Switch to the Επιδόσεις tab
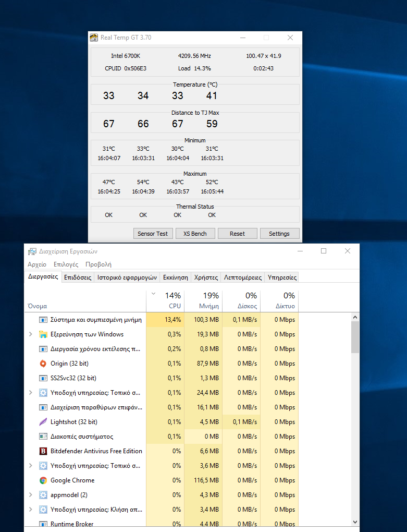407x532 pixels. coord(78,277)
